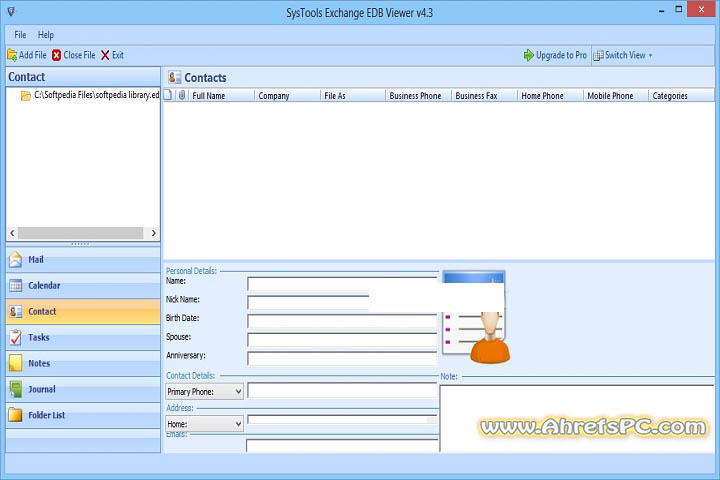Click the red Close File icon
This screenshot has width=720, height=480.
(56, 55)
